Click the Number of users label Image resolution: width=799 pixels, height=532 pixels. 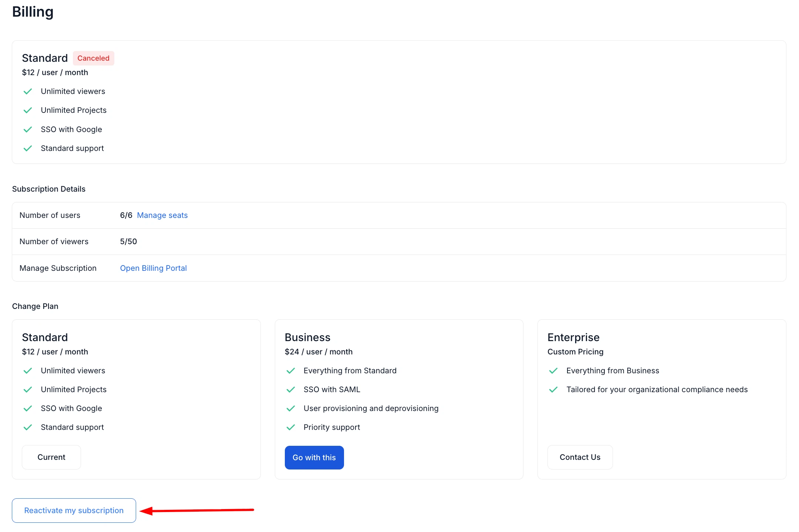tap(50, 215)
